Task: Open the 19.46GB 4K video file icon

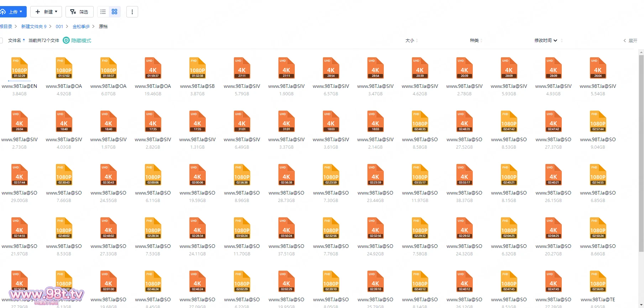Action: tap(153, 68)
